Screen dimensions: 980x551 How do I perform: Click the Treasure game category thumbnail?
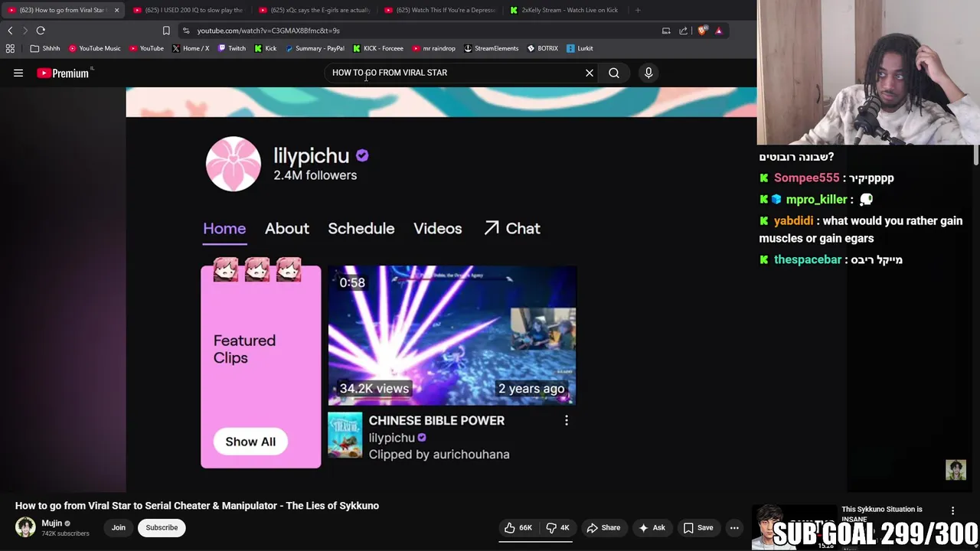(345, 435)
